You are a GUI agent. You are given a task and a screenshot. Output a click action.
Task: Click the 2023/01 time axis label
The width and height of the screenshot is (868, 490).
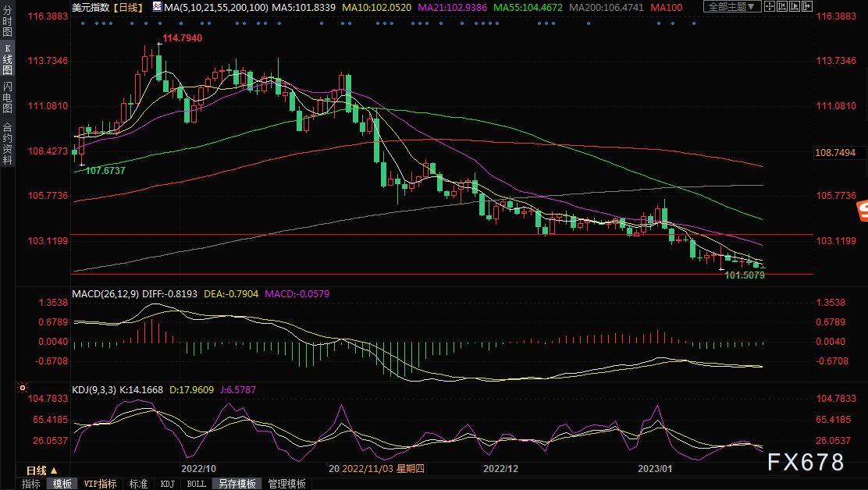(x=655, y=468)
